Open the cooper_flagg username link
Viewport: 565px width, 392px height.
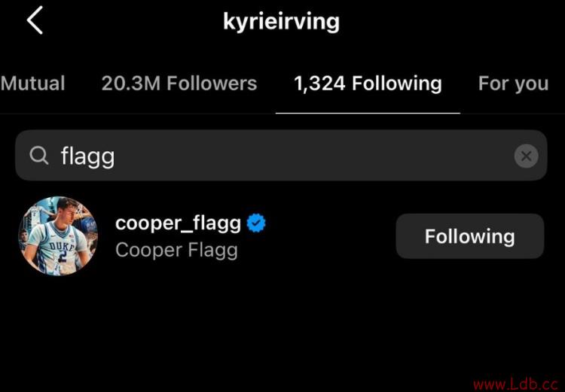[x=178, y=223]
